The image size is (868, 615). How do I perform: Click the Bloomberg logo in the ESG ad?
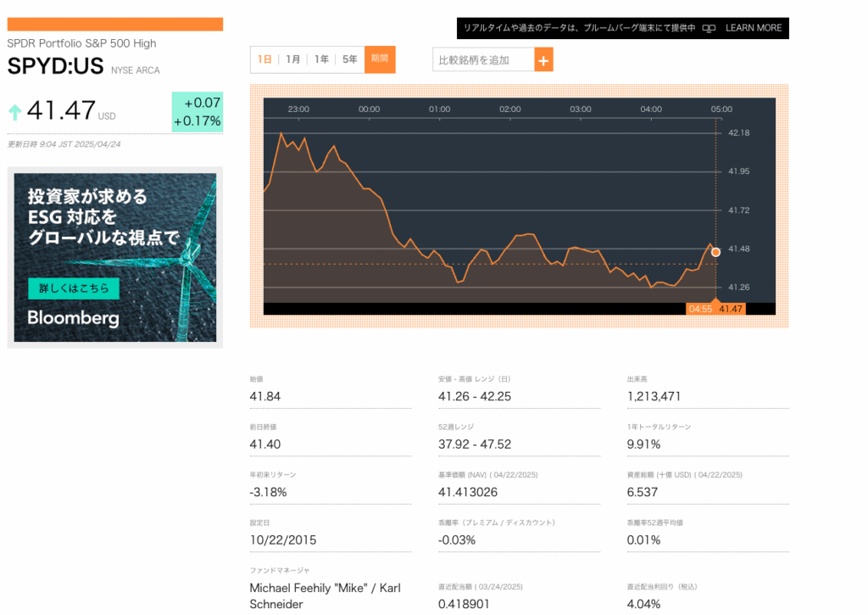coord(73,318)
